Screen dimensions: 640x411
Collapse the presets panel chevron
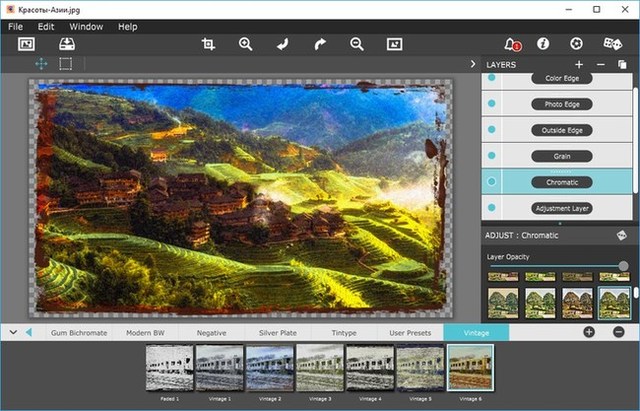[13, 332]
